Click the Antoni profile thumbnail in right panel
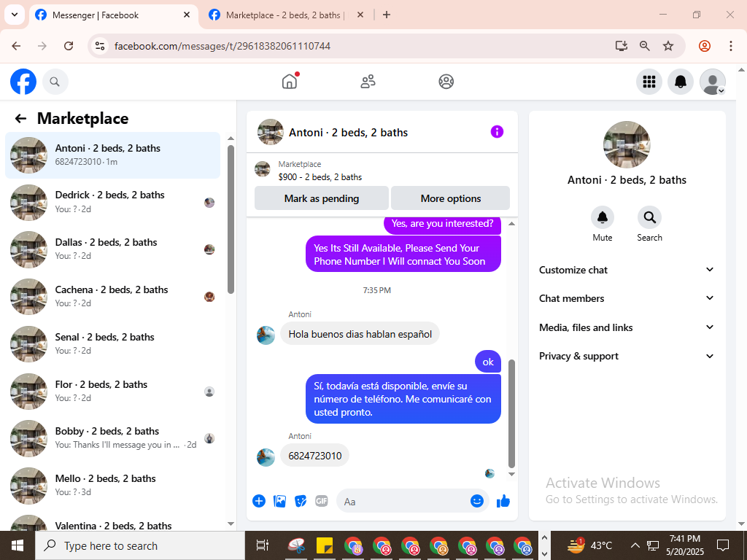 click(627, 145)
